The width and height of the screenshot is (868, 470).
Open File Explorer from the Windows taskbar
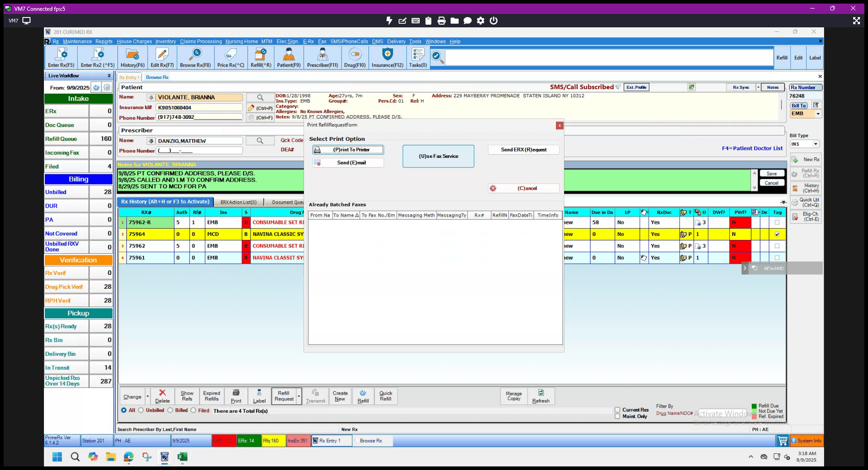click(x=111, y=457)
